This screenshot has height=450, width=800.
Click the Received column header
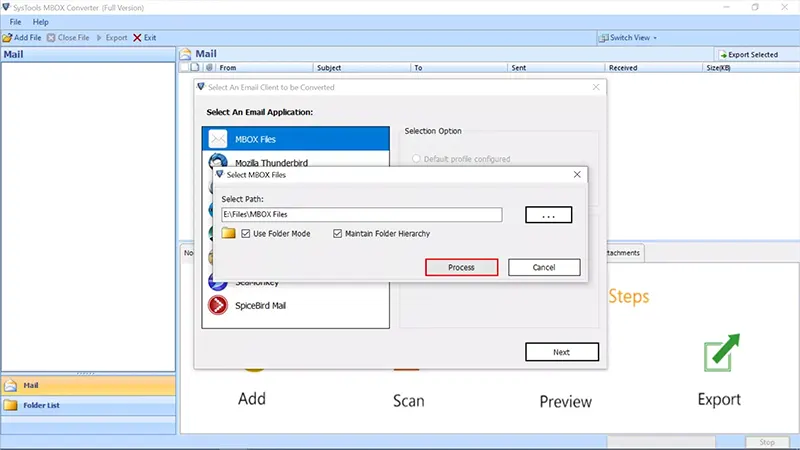click(653, 67)
